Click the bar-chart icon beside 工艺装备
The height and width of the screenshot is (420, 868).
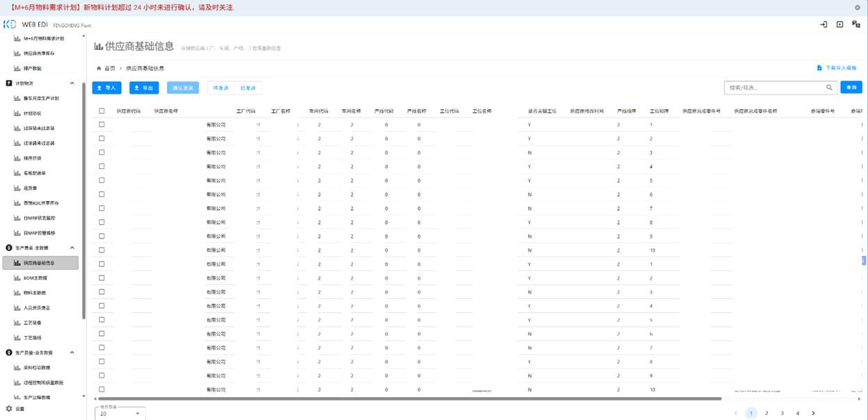coord(17,323)
